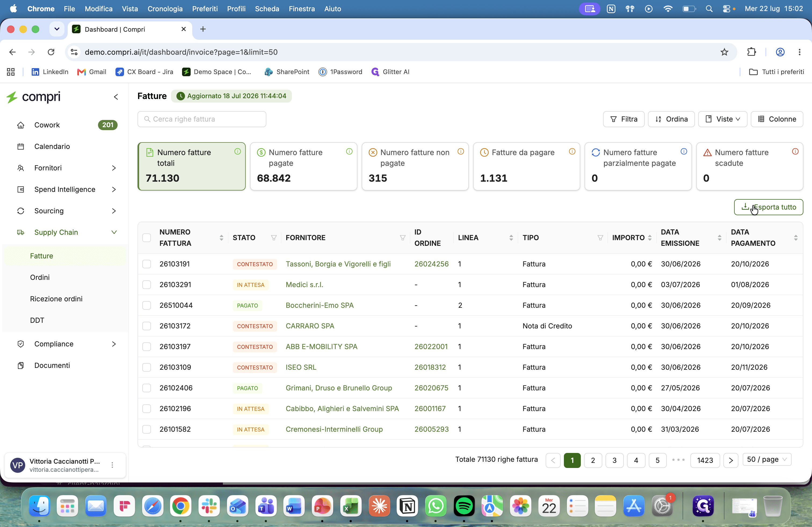Screen dimensions: 812x527
Task: Toggle the select-all checkbox in table header
Action: tap(147, 237)
